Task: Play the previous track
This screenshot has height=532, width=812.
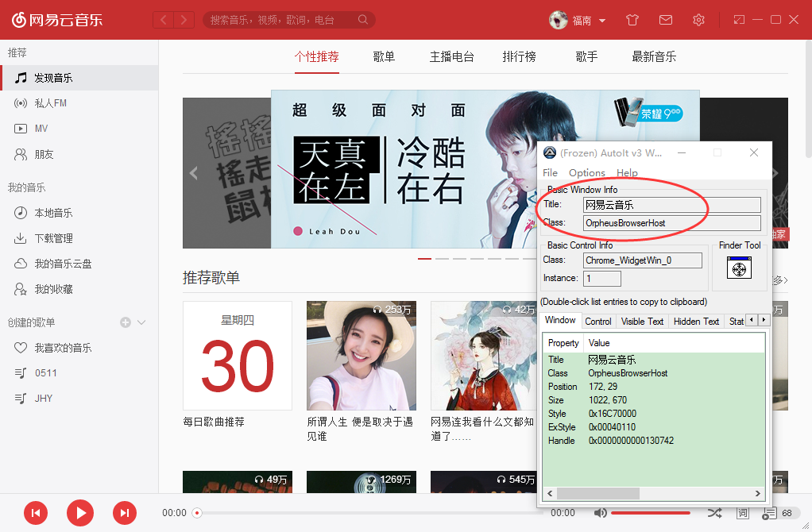Action: (x=36, y=513)
